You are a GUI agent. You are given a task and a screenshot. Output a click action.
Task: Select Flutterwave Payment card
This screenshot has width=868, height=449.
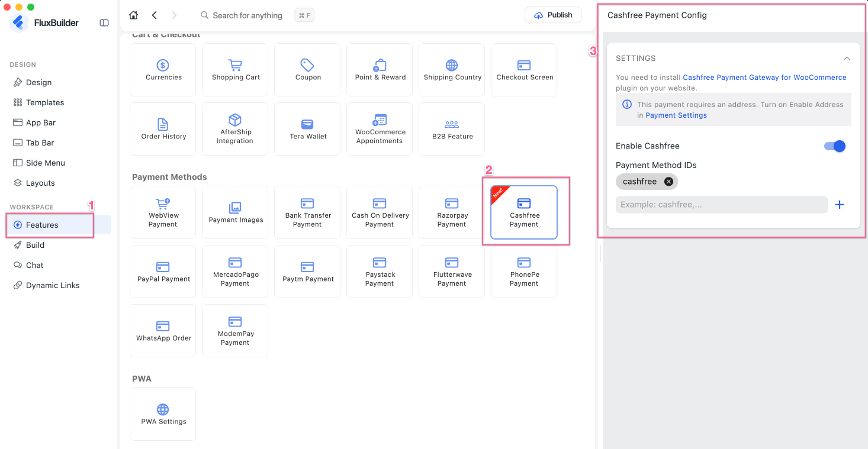coord(452,272)
